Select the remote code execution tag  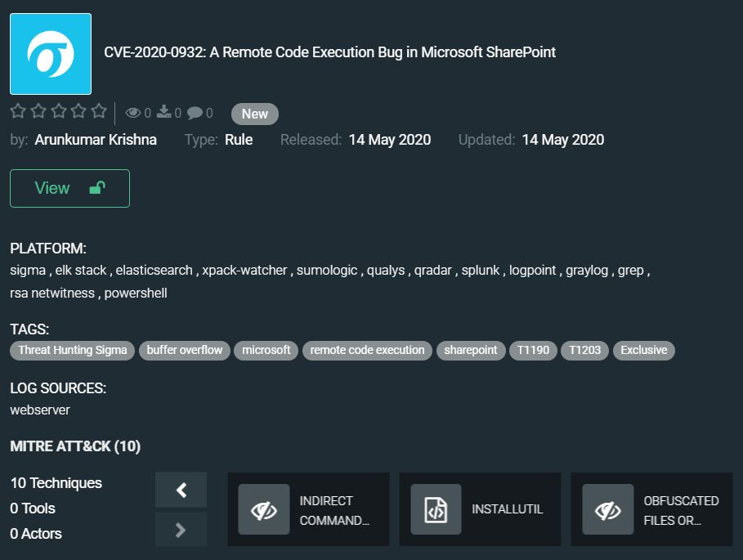tap(367, 350)
